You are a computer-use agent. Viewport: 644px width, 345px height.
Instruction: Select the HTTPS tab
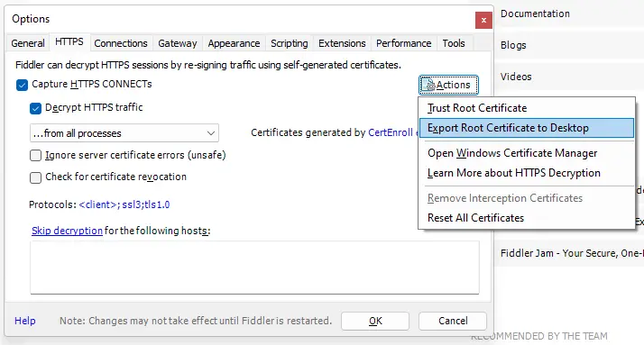click(x=69, y=41)
